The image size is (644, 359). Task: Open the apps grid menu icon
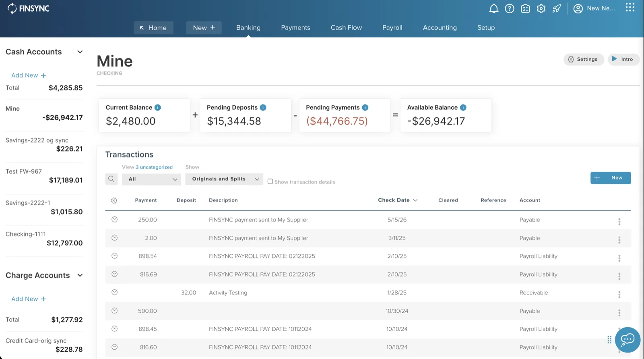(x=630, y=7)
